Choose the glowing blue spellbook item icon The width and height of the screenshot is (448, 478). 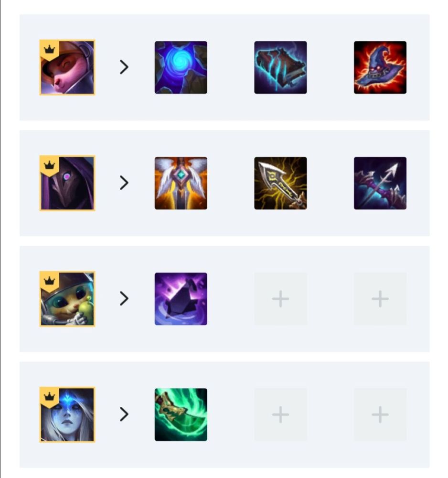click(280, 67)
